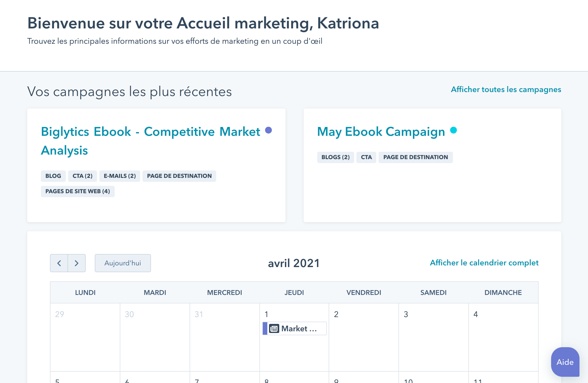Open Biglytics Ebook Competitive Market Analysis campaign
Screen dimensions: 588x383
(150, 132)
